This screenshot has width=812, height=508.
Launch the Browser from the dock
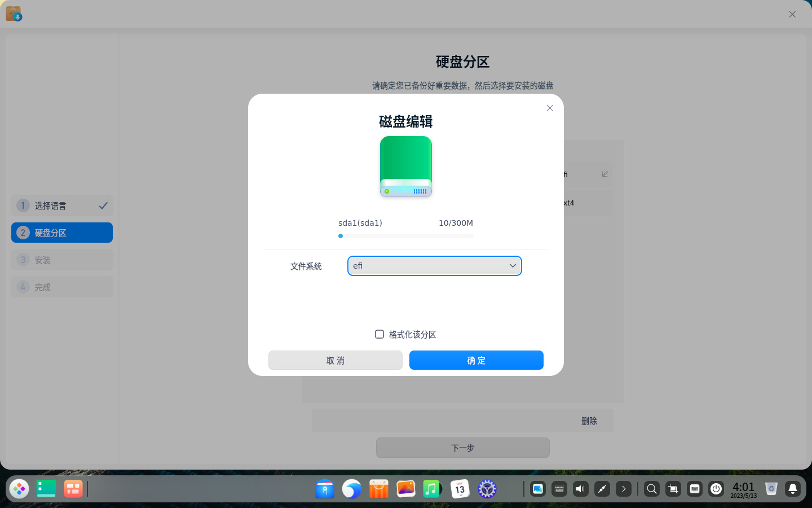352,489
